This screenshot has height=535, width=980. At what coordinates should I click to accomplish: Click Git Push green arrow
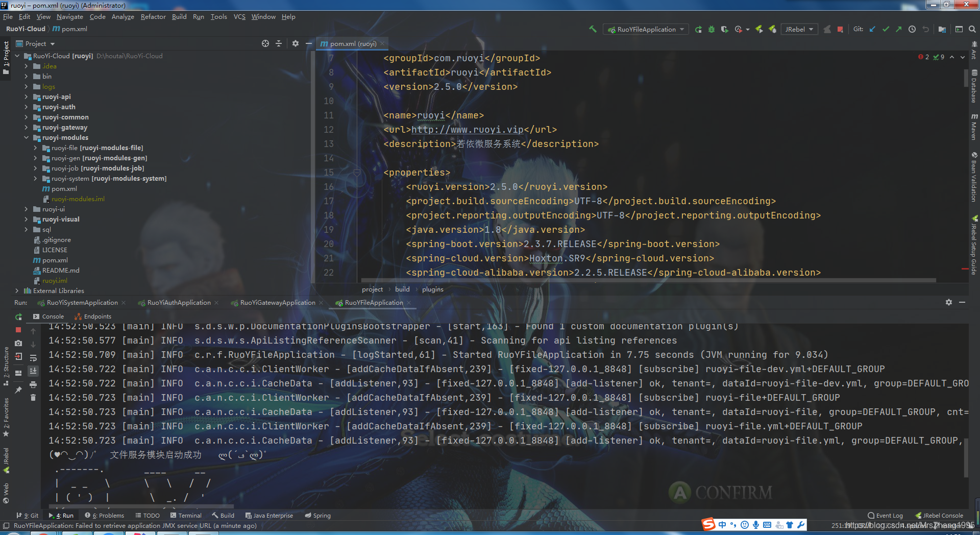click(899, 29)
